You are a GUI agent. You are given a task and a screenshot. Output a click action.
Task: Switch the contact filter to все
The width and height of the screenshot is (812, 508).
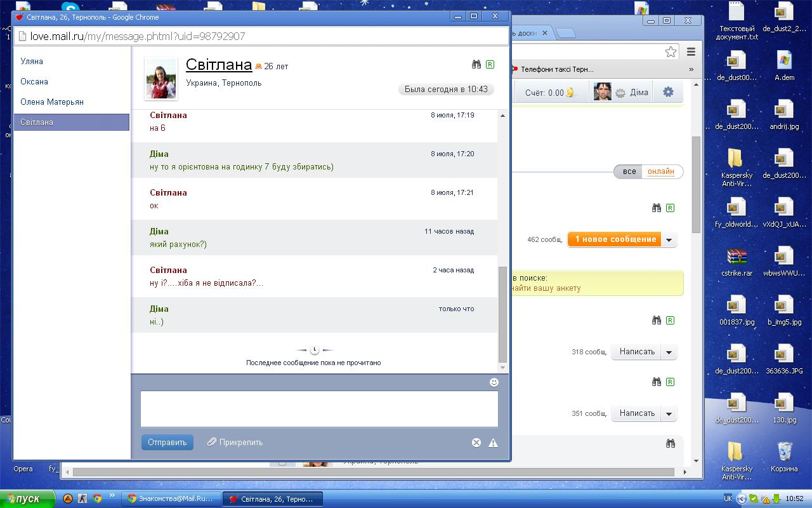629,171
